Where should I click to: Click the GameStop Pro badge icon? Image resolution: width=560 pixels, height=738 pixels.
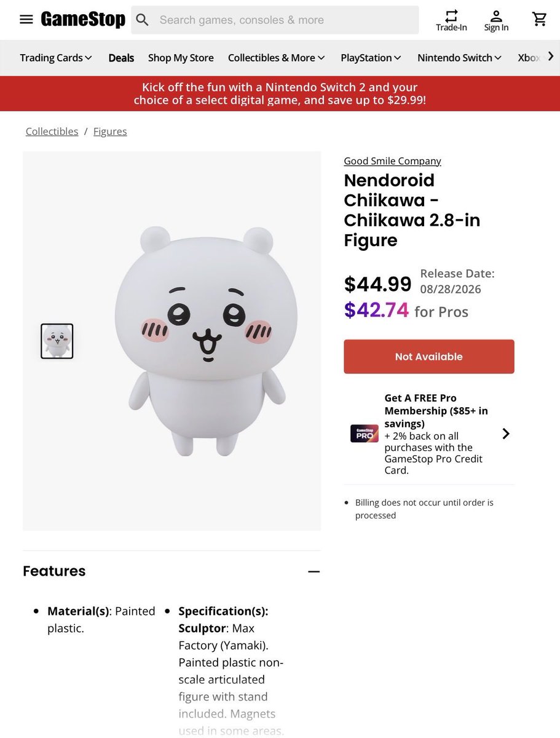pos(364,434)
